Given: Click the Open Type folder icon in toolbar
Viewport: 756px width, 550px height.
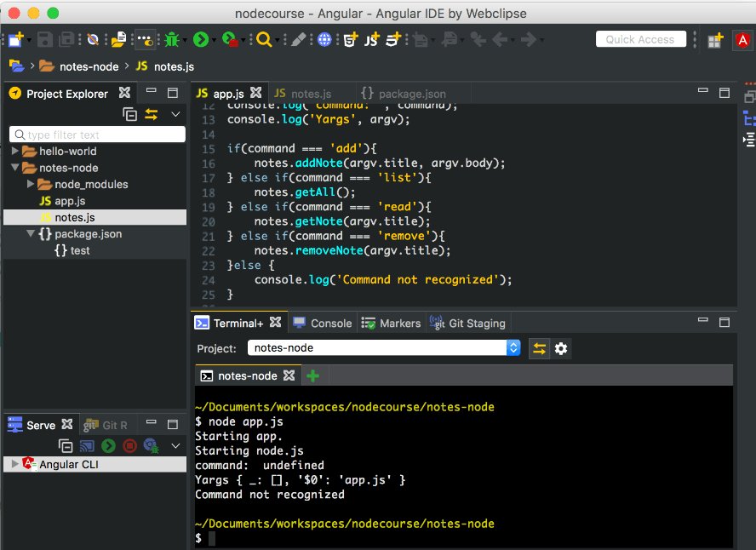Looking at the screenshot, I should click(118, 39).
